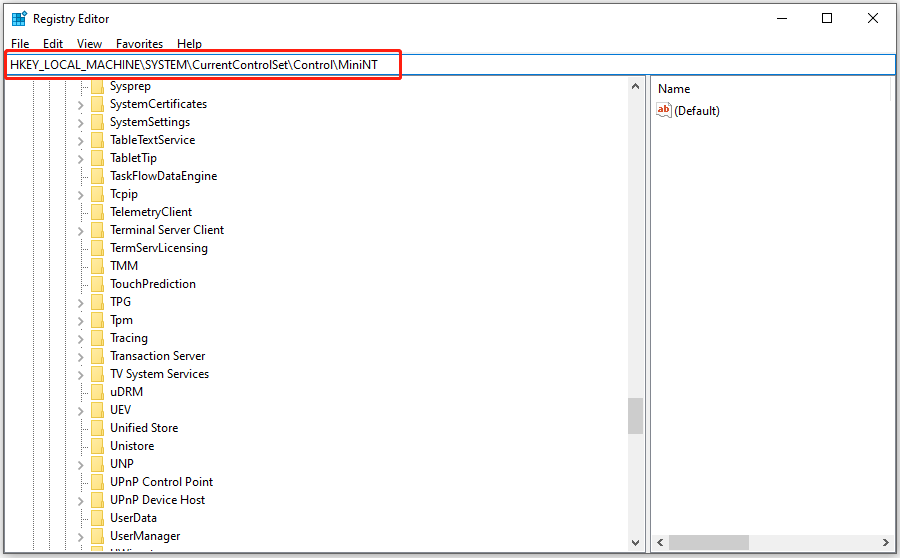Viewport: 900px width, 558px height.
Task: Expand the TPG key
Action: [x=80, y=303]
